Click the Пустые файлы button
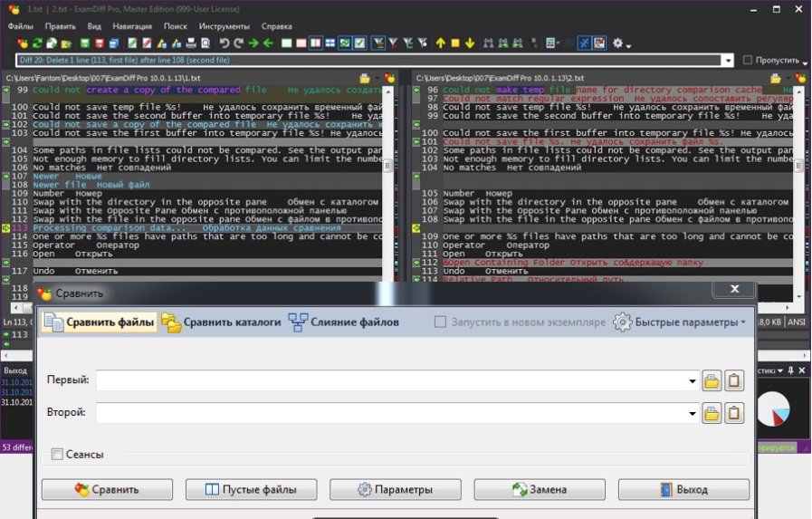The width and height of the screenshot is (812, 519). tap(251, 489)
